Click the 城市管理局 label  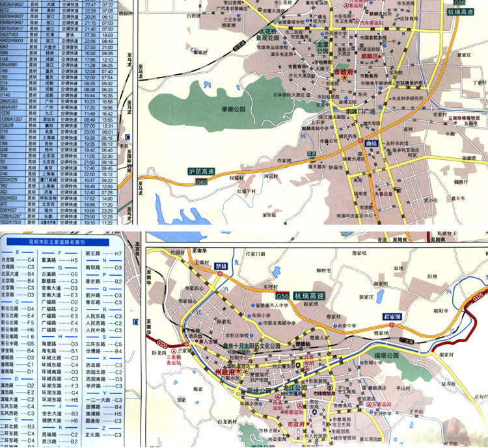(344, 438)
